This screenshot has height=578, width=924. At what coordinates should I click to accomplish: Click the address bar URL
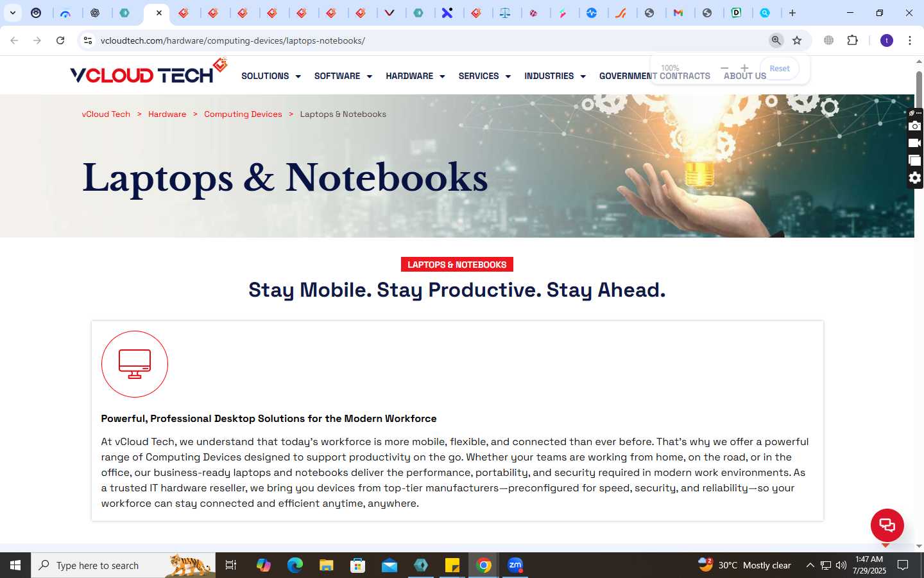233,40
